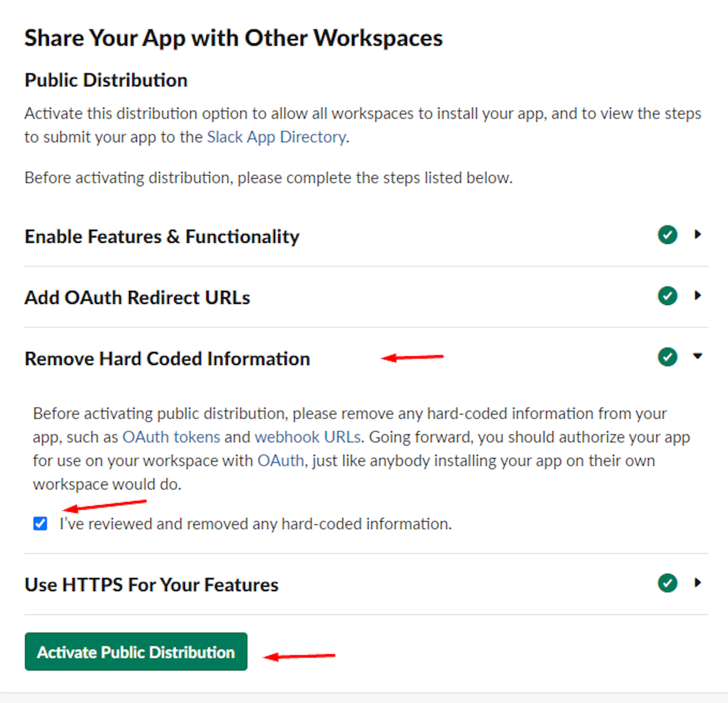Click green checkmark beside Add OAuth Redirect URLs
Image resolution: width=728 pixels, height=703 pixels.
(x=667, y=296)
